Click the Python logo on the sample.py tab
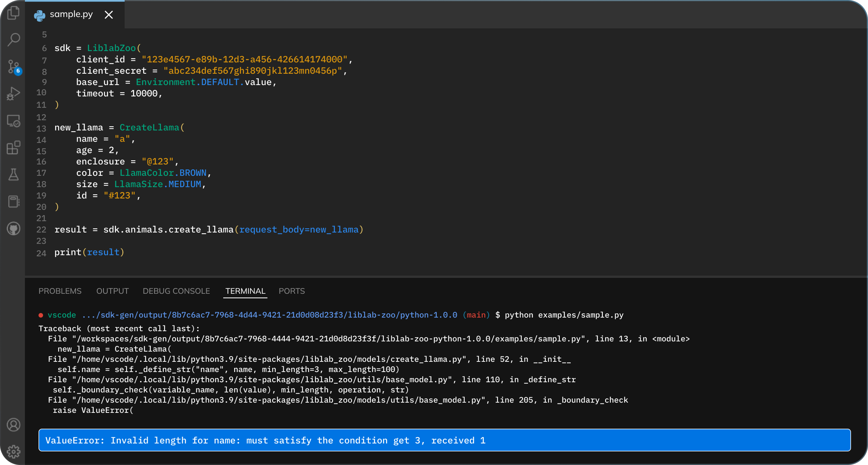Image resolution: width=868 pixels, height=465 pixels. [39, 14]
